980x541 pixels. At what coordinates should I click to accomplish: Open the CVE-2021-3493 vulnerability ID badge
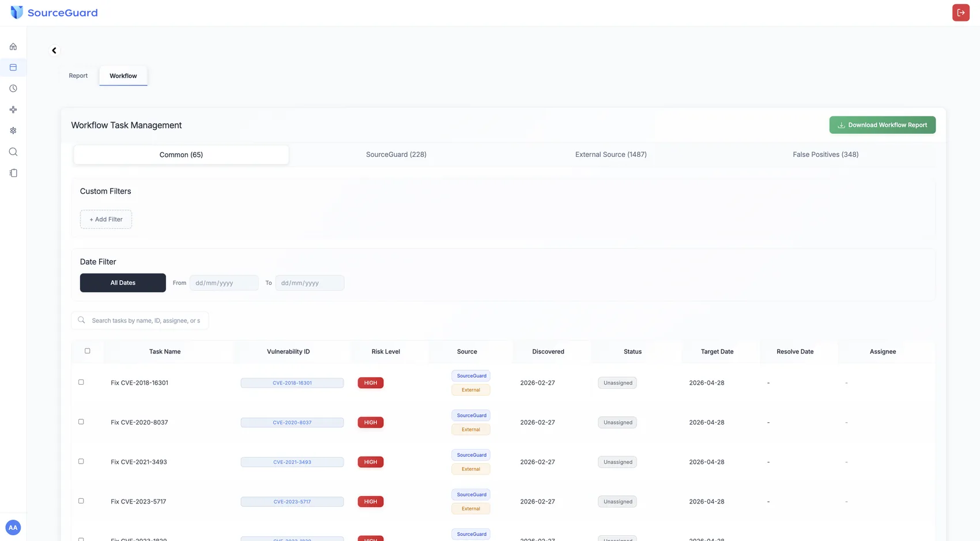(292, 462)
